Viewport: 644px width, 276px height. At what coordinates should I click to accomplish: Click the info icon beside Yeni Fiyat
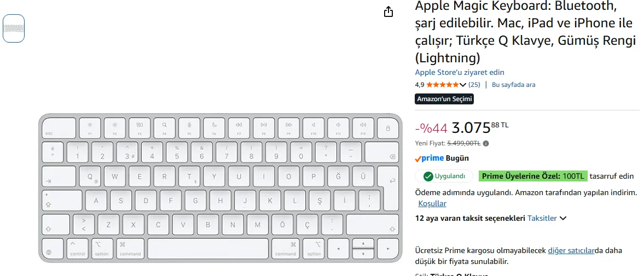tap(486, 144)
